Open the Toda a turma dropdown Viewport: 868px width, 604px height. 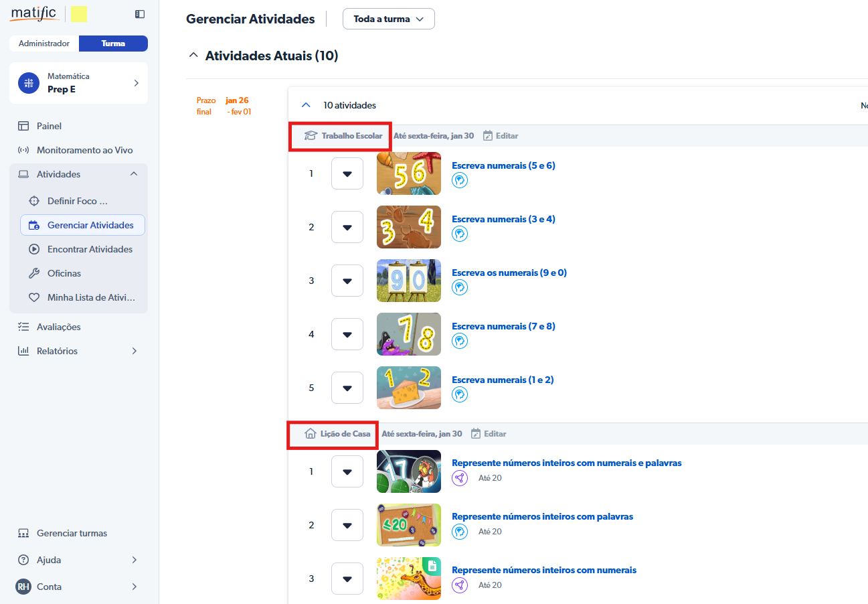[x=388, y=19]
